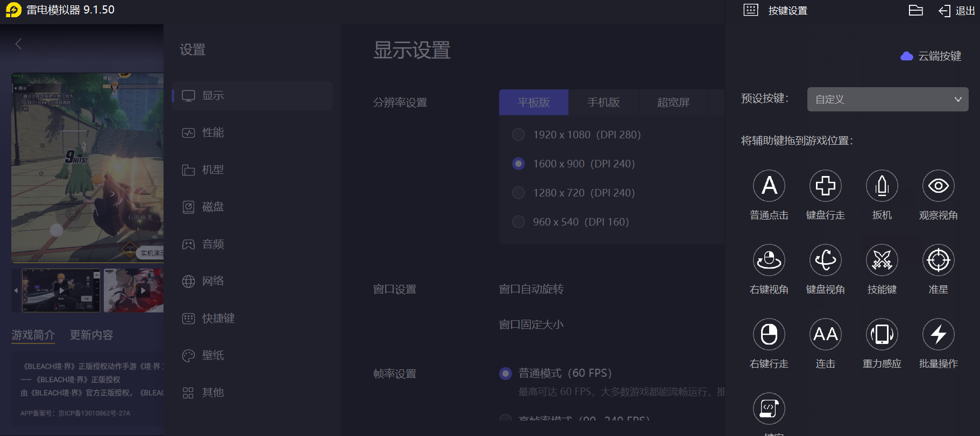Select 1920 x 1080 (DPI 280) resolution
980x436 pixels.
coord(577,135)
